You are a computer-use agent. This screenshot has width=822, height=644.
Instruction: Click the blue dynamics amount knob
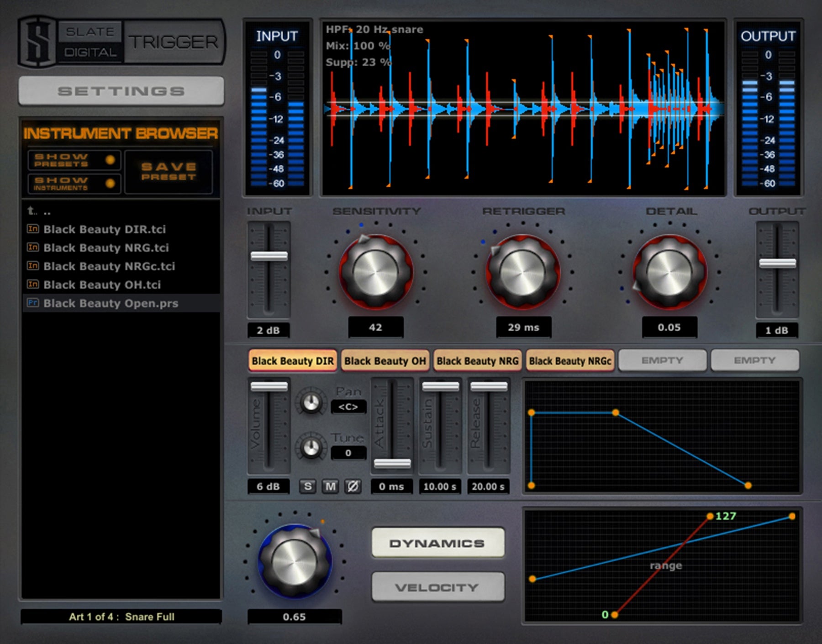pos(294,561)
